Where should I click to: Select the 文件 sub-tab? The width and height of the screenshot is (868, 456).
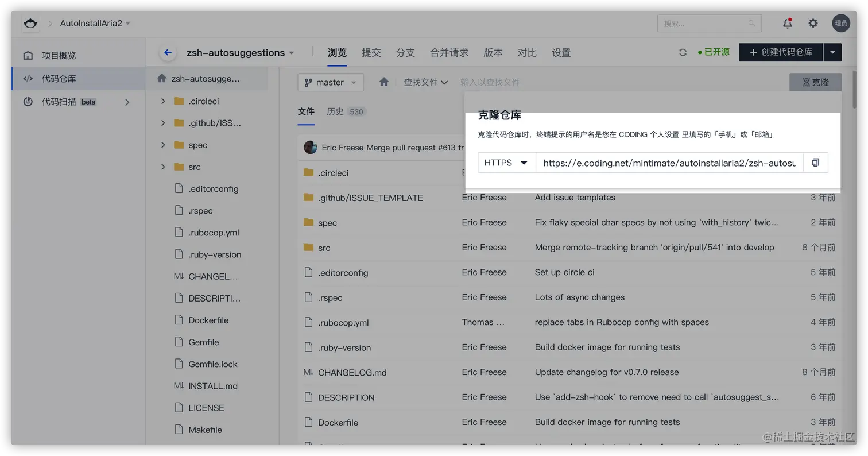pos(306,111)
